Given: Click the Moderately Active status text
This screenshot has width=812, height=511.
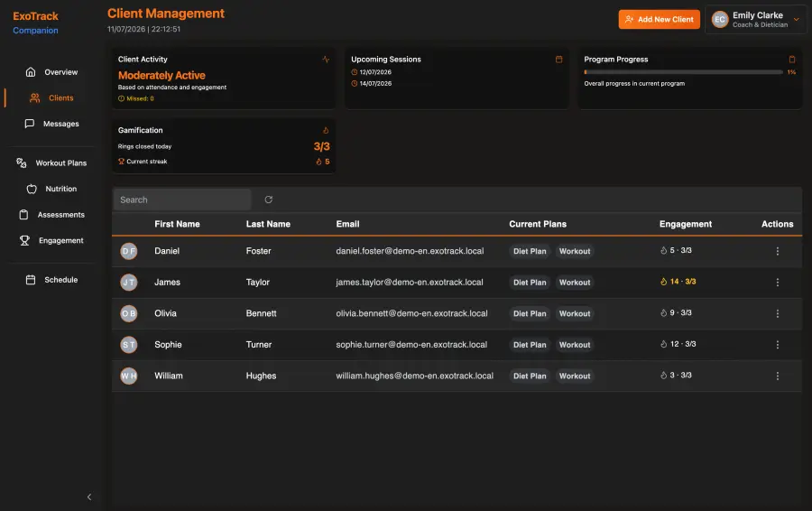Looking at the screenshot, I should pyautogui.click(x=161, y=75).
